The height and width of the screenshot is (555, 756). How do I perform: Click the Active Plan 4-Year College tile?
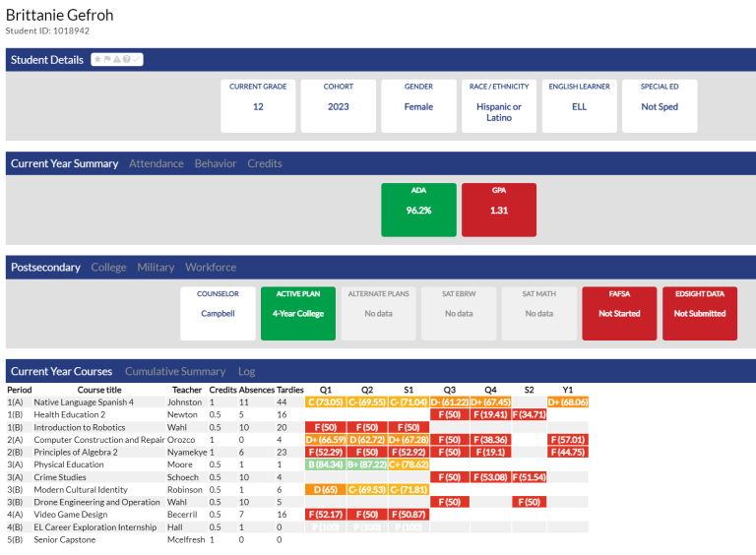pyautogui.click(x=298, y=314)
